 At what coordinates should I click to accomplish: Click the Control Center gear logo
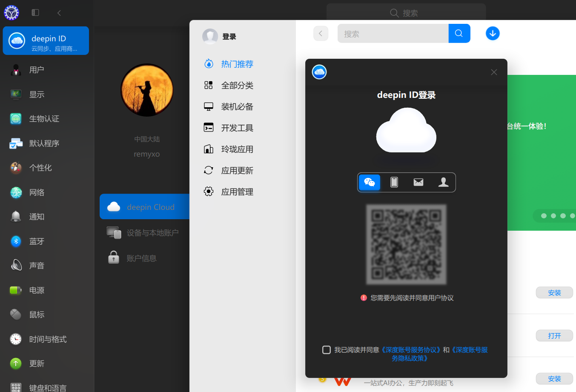pyautogui.click(x=11, y=13)
